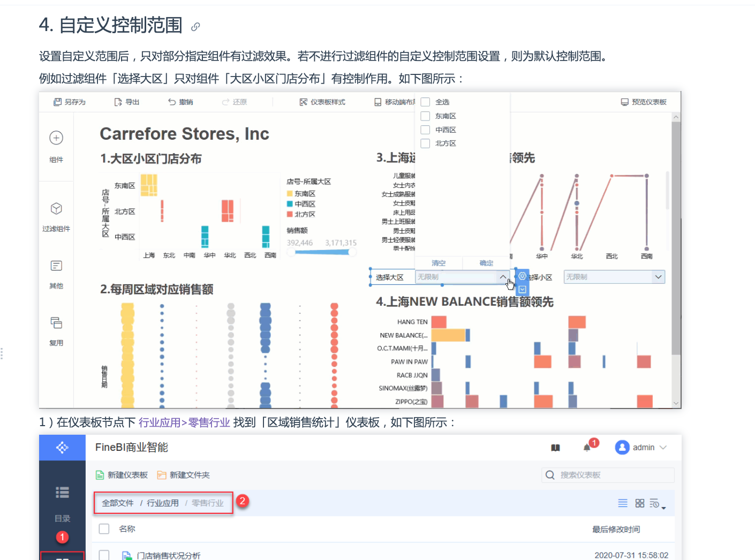Image resolution: width=755 pixels, height=560 pixels.
Task: Copy the section 4 heading anchor link
Action: pos(195,26)
